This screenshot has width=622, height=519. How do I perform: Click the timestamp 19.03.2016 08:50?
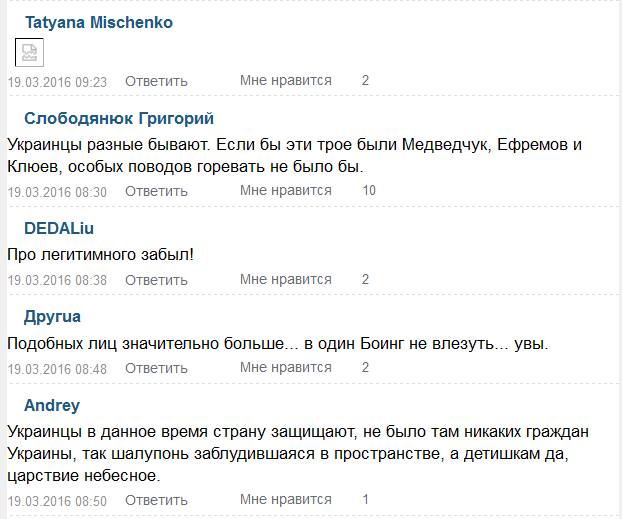(57, 500)
